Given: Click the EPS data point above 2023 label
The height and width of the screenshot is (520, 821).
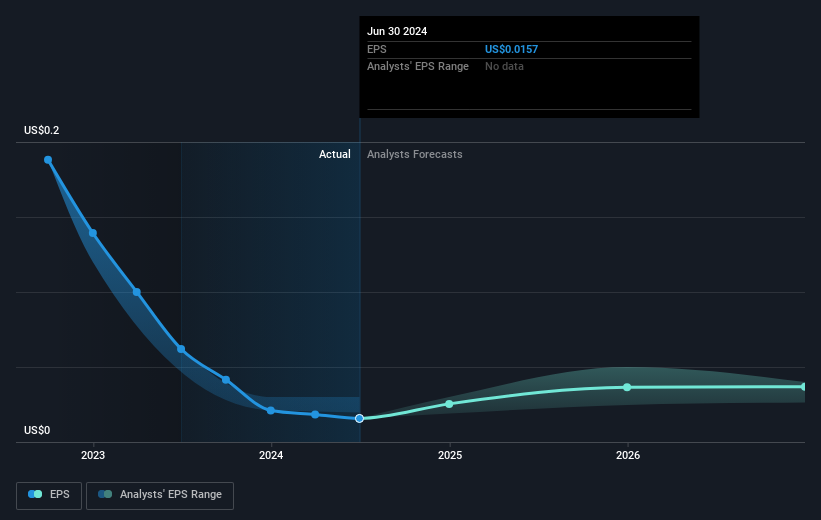Looking at the screenshot, I should coord(93,233).
